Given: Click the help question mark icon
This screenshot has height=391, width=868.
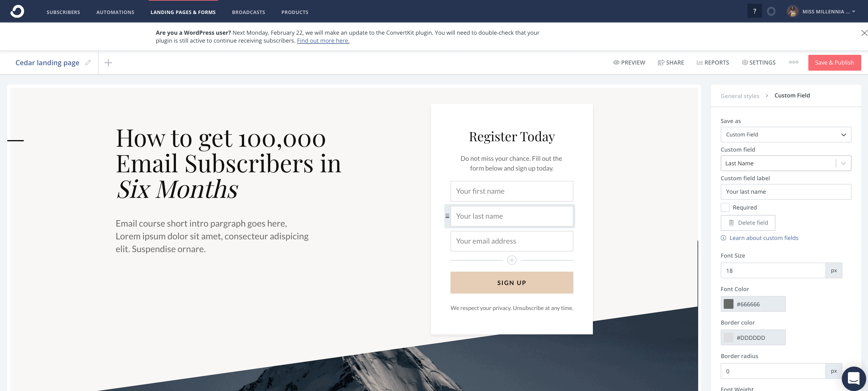Looking at the screenshot, I should click(754, 11).
